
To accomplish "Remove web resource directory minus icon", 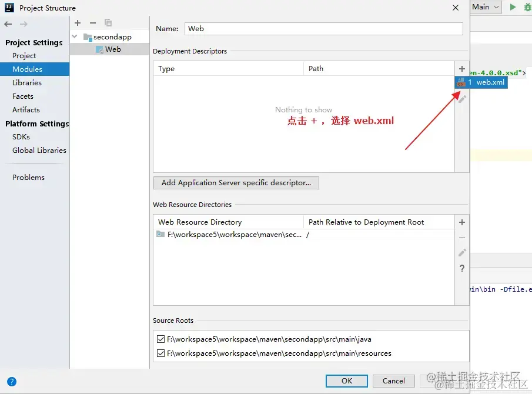I will [x=462, y=238].
